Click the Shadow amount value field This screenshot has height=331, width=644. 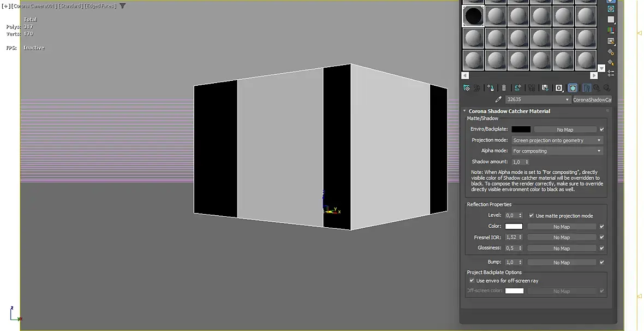coord(518,162)
